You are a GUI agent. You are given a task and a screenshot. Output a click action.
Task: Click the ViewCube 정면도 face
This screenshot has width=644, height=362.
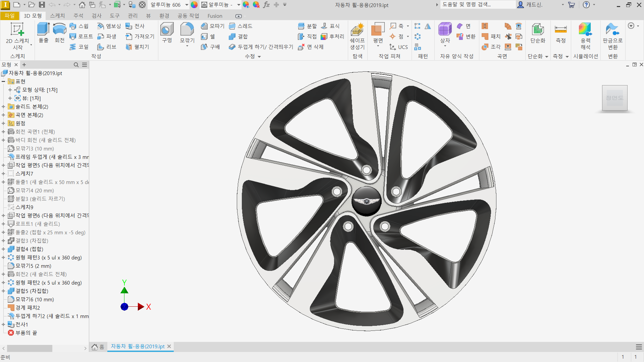click(614, 98)
